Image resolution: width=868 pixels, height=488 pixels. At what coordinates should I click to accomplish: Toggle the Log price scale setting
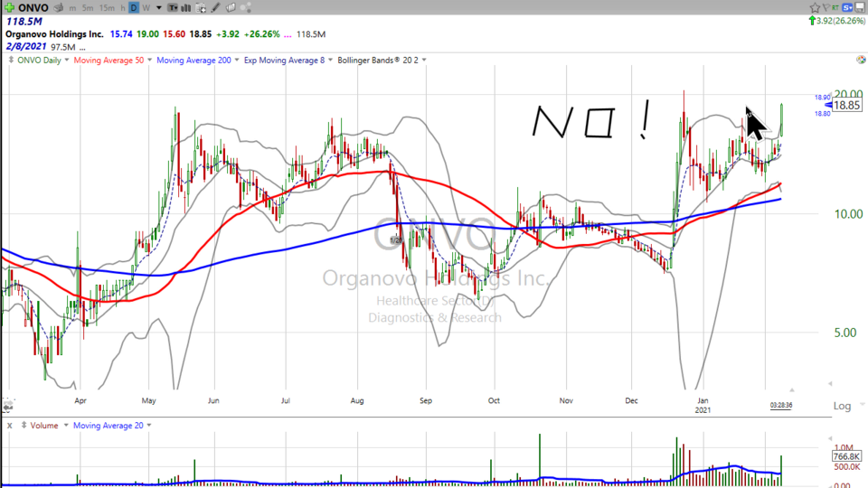(x=842, y=406)
